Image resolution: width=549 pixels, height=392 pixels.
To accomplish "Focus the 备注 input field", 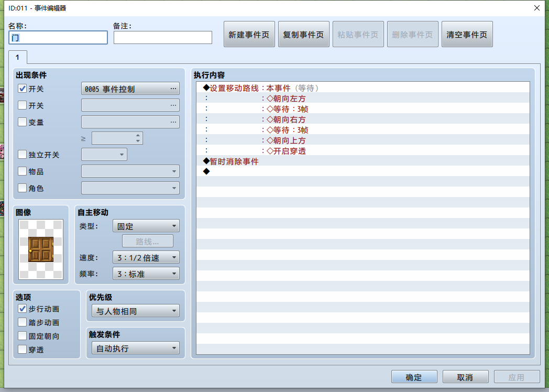I will pos(163,38).
